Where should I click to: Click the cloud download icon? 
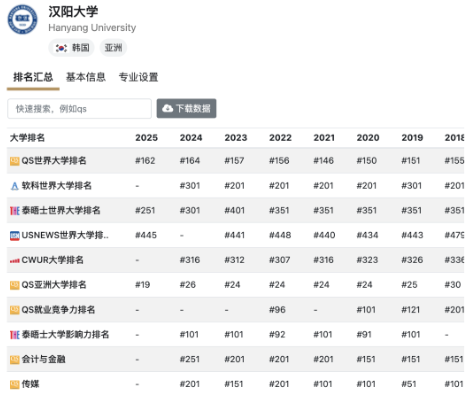click(x=167, y=108)
